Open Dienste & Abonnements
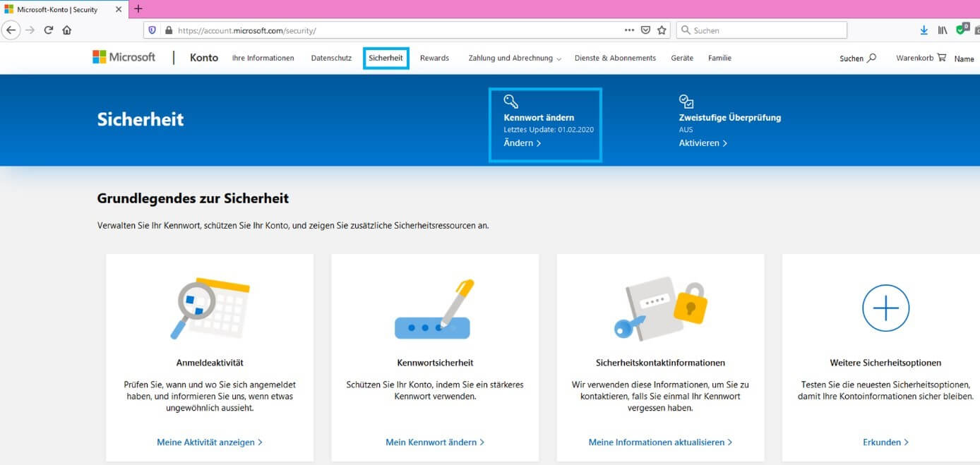980x465 pixels. point(615,58)
